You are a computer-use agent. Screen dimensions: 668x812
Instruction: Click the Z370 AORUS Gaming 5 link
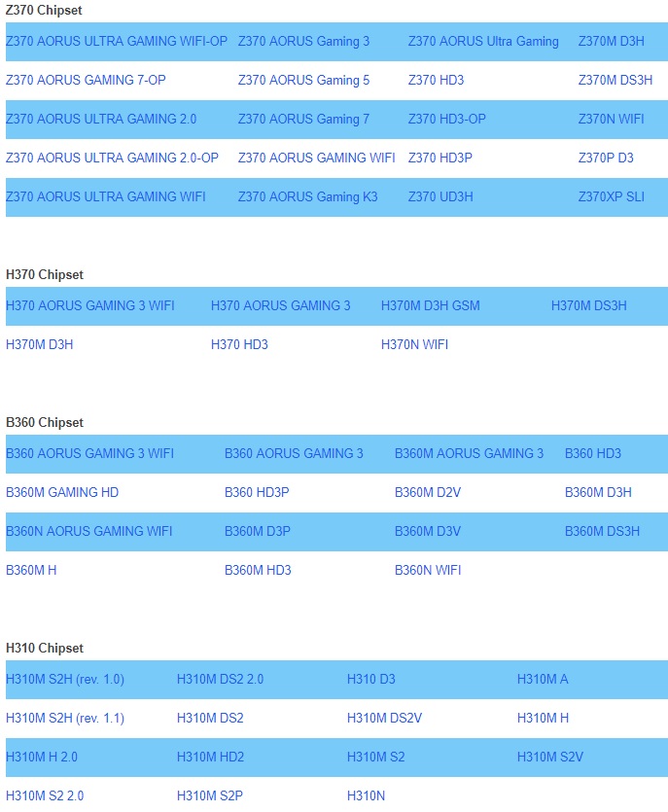coord(304,81)
